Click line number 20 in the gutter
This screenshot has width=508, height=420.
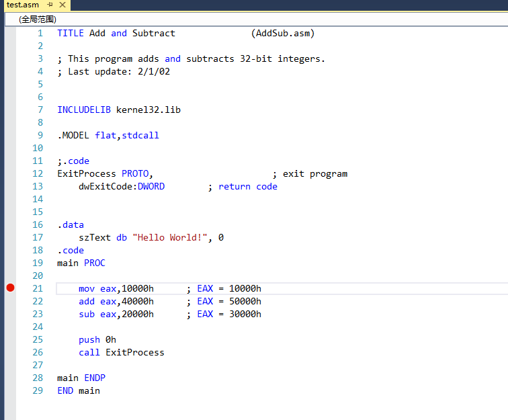pos(38,276)
